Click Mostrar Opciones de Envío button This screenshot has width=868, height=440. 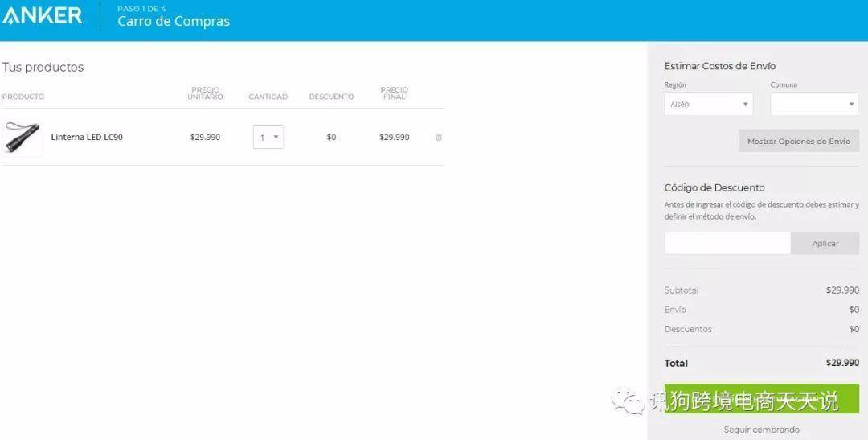pyautogui.click(x=799, y=141)
